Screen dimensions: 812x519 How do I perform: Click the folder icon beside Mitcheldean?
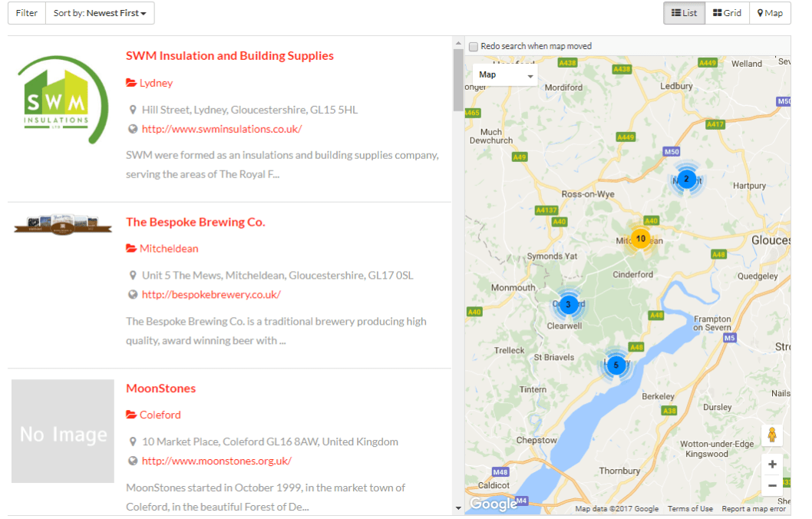click(x=131, y=249)
